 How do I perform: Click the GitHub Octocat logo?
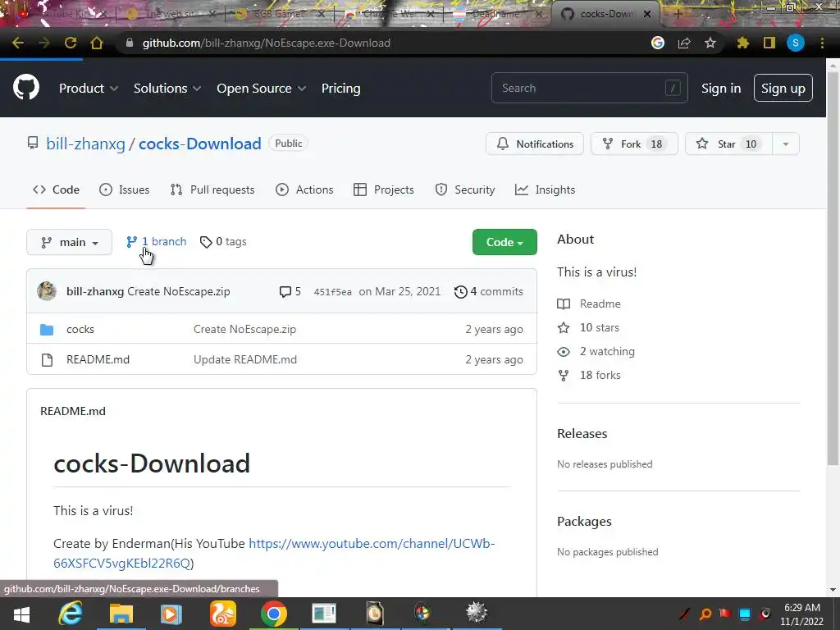coord(26,88)
